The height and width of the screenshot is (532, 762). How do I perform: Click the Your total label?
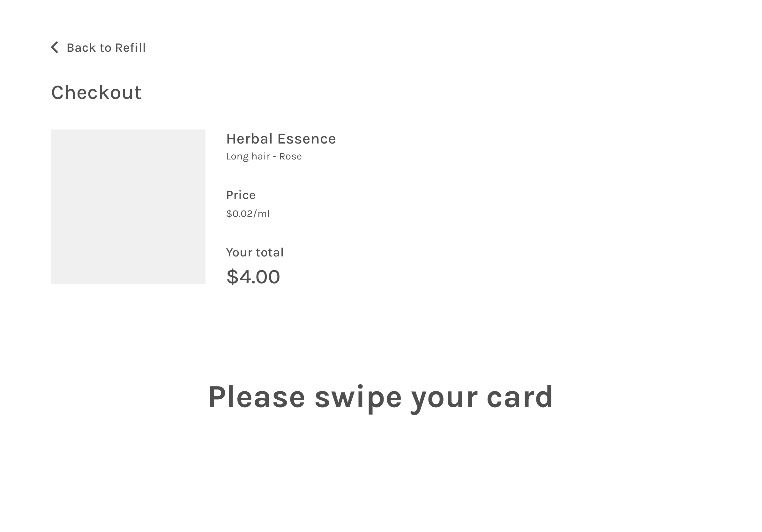(x=255, y=252)
